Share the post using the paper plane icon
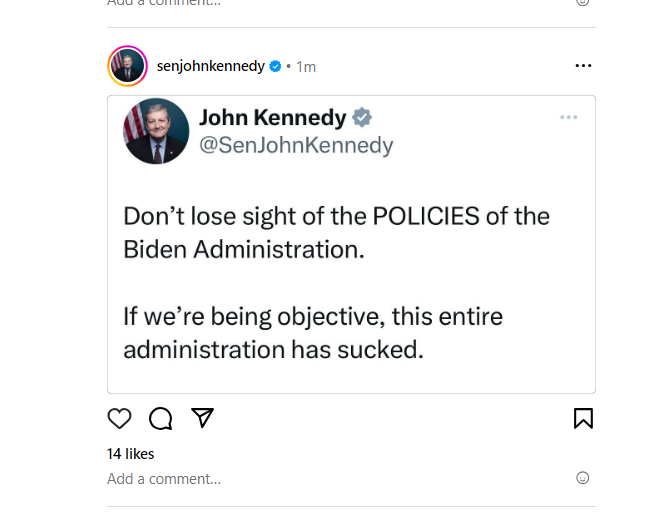The image size is (655, 526). pyautogui.click(x=202, y=418)
